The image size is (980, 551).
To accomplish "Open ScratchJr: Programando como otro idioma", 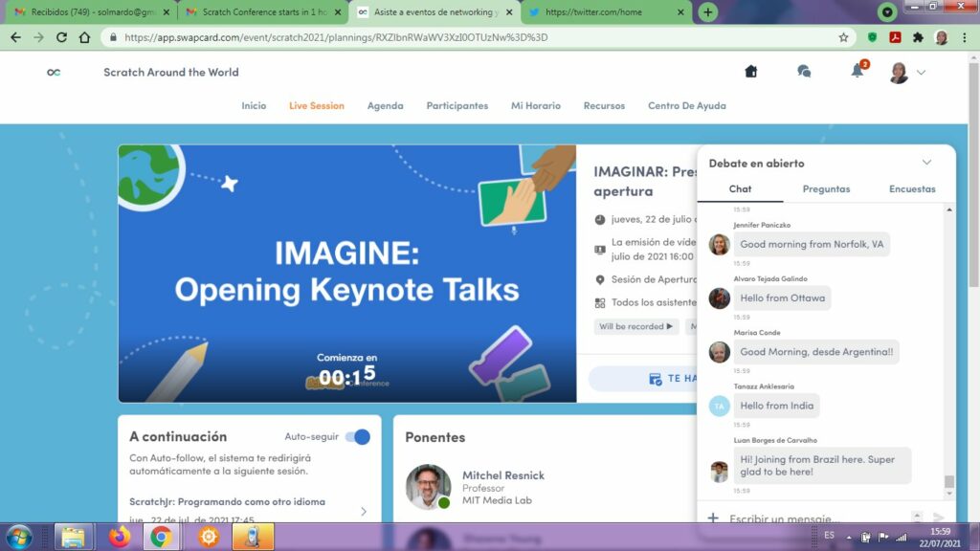I will 227,501.
